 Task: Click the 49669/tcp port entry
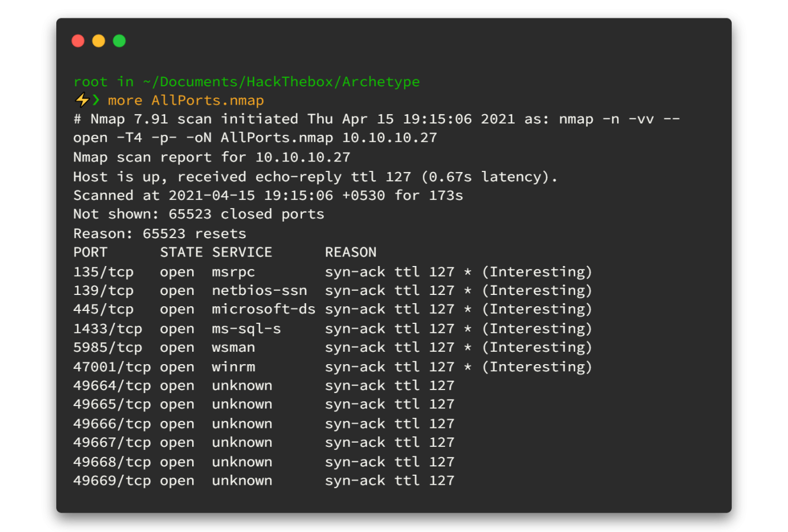pos(112,481)
